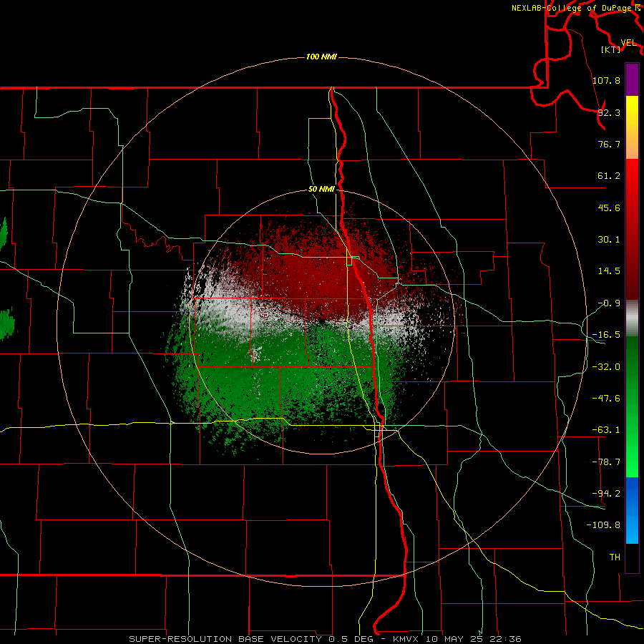The image size is (644, 644).
Task: Click the green segment of the velocity color bar
Action: tap(632, 406)
